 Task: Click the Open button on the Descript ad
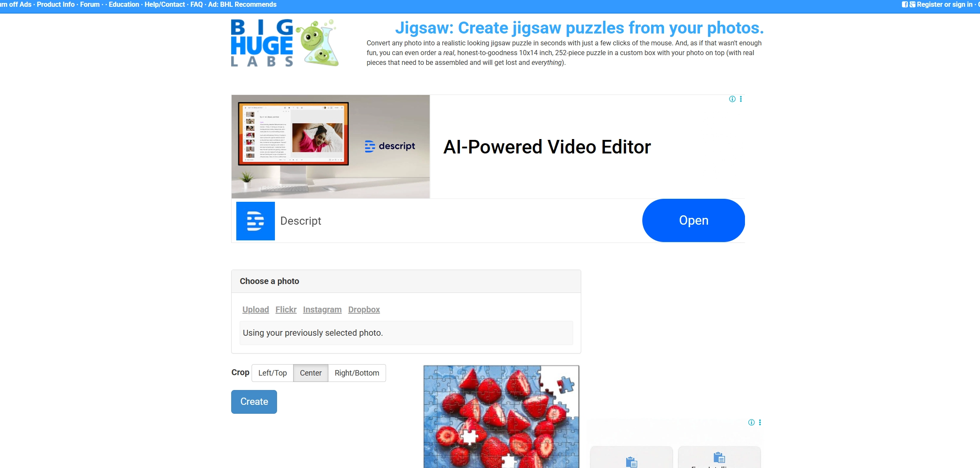coord(694,220)
